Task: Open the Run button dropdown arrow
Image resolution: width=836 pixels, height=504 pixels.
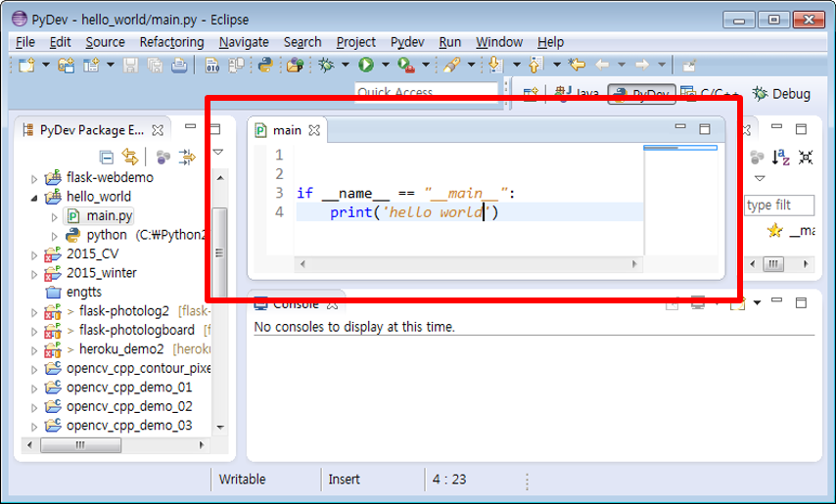Action: [x=385, y=66]
